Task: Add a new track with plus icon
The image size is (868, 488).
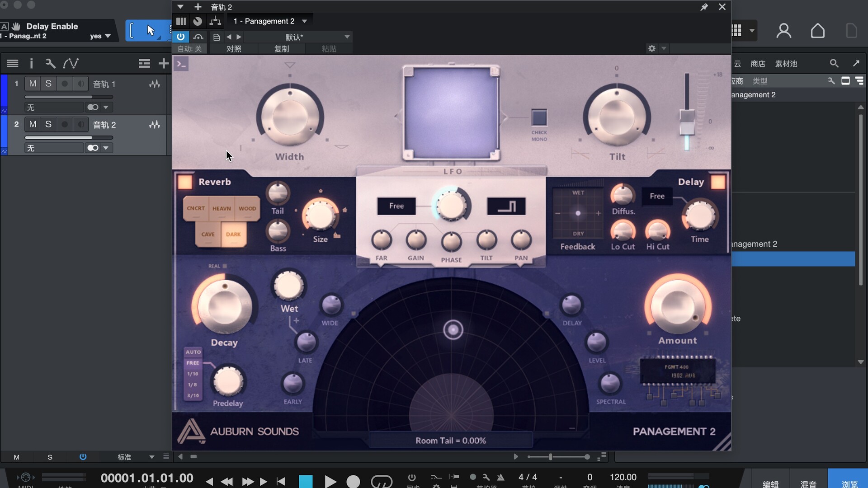Action: pyautogui.click(x=163, y=63)
